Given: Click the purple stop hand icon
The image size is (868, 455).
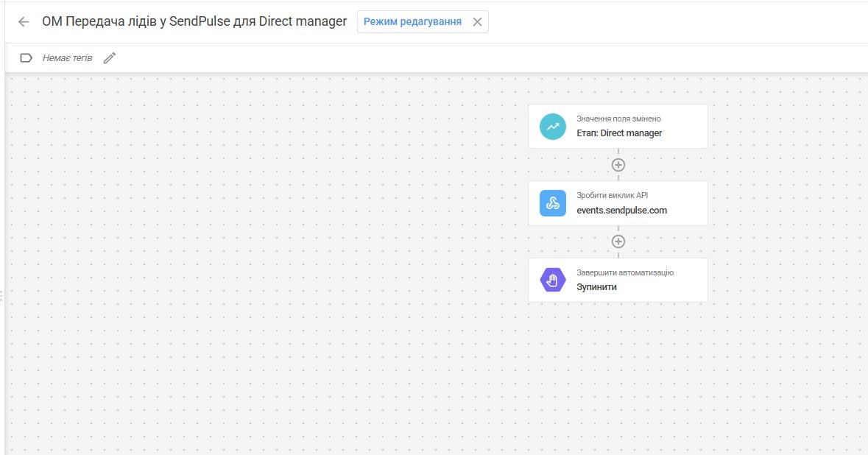Looking at the screenshot, I should pyautogui.click(x=552, y=280).
